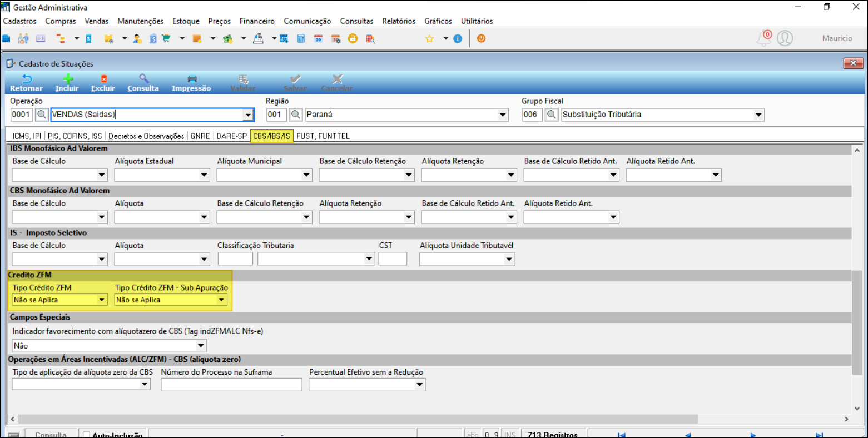Click the search button beside Região code
Viewport: 868px width, 438px height.
(296, 115)
